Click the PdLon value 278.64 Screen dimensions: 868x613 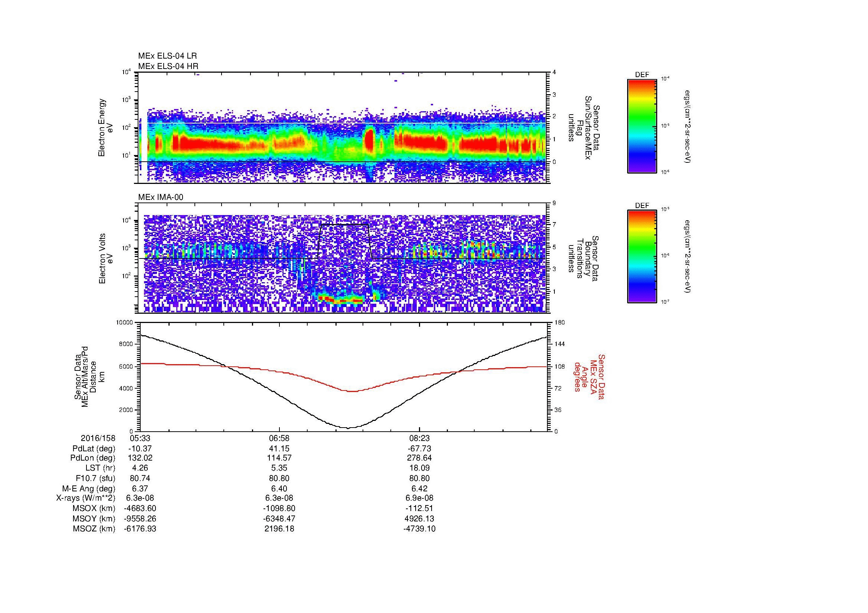420,458
